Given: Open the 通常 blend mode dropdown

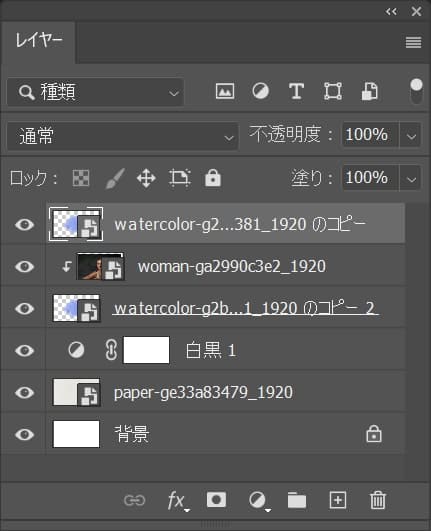Looking at the screenshot, I should [123, 136].
